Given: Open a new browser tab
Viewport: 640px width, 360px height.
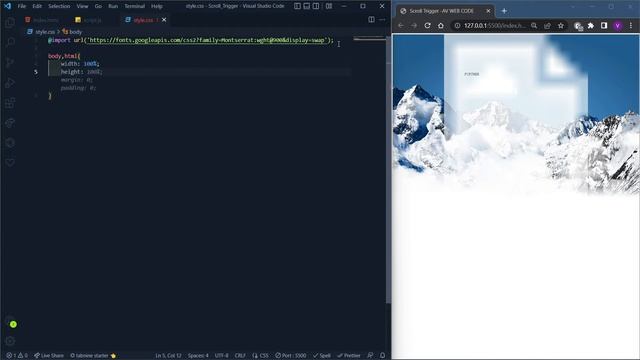Looking at the screenshot, I should (x=504, y=11).
